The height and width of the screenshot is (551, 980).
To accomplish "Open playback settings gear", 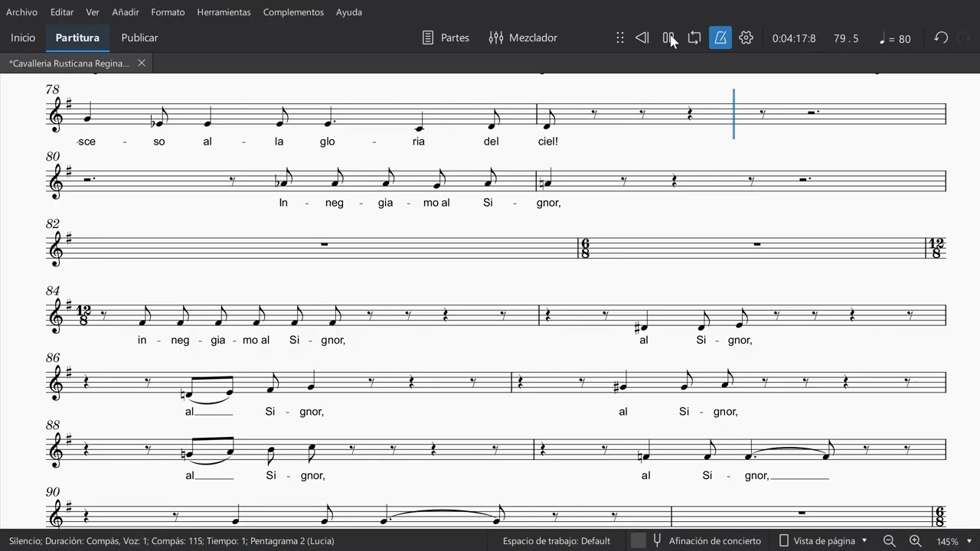I will click(746, 37).
